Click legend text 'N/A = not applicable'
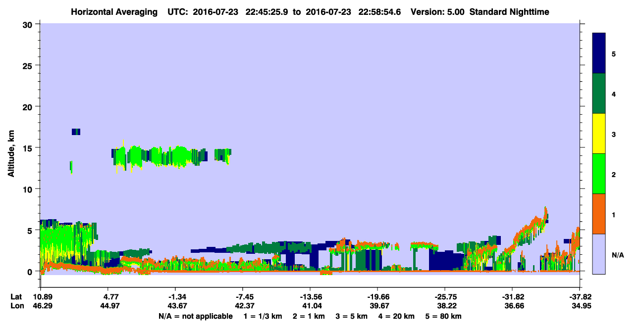Viewport: 644px width, 330px height. 195,316
